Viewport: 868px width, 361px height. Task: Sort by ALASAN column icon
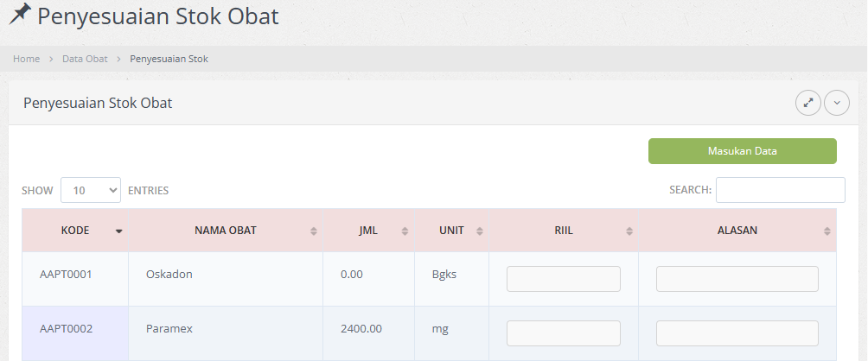tap(827, 231)
